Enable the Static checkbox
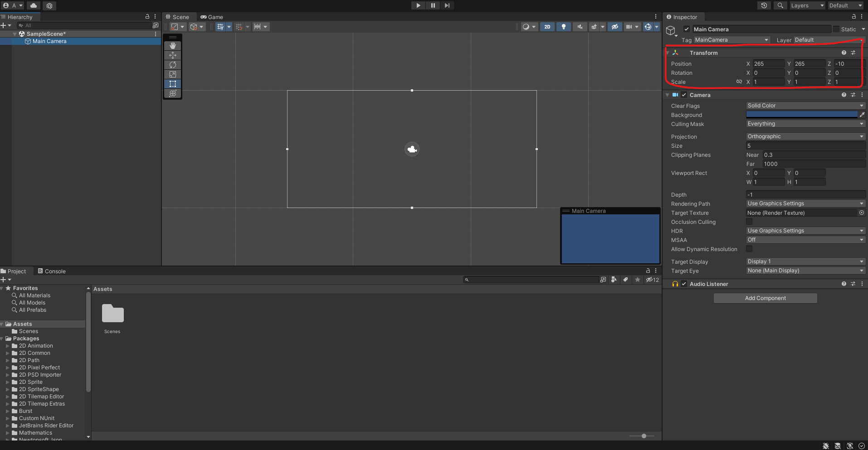This screenshot has height=450, width=868. click(x=836, y=29)
